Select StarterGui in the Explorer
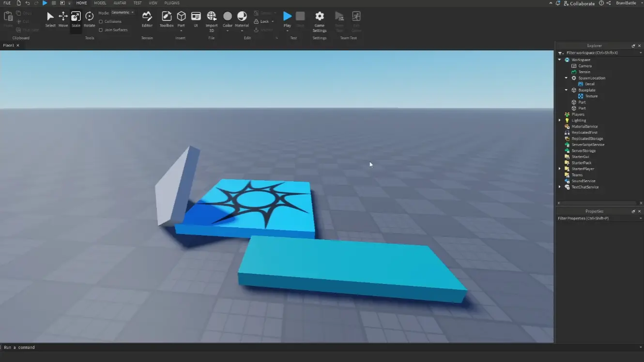644x362 pixels. (580, 157)
